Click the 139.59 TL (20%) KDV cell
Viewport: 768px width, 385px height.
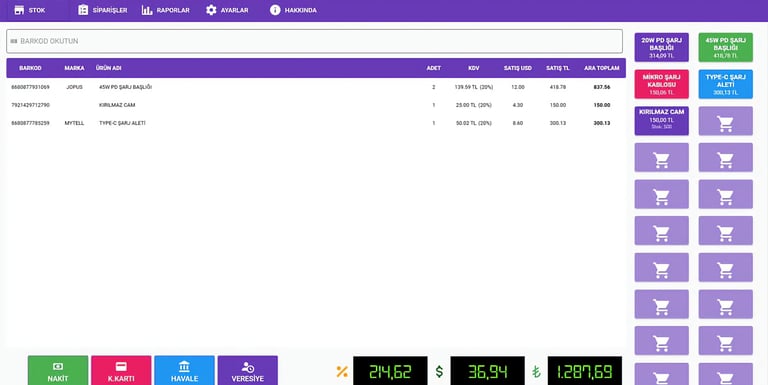point(474,87)
